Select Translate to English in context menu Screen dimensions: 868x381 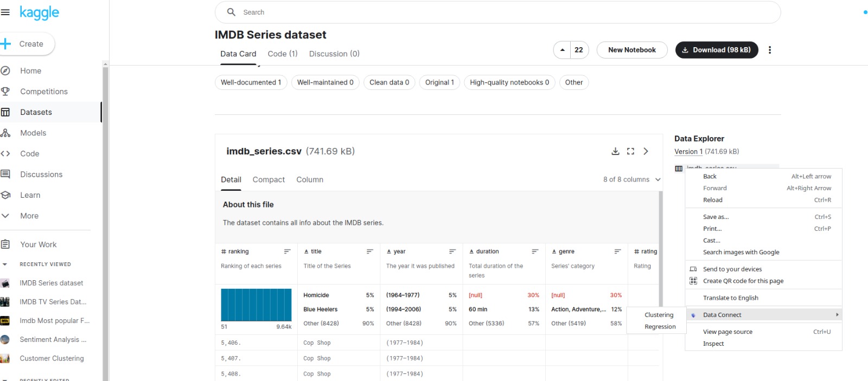coord(764,298)
